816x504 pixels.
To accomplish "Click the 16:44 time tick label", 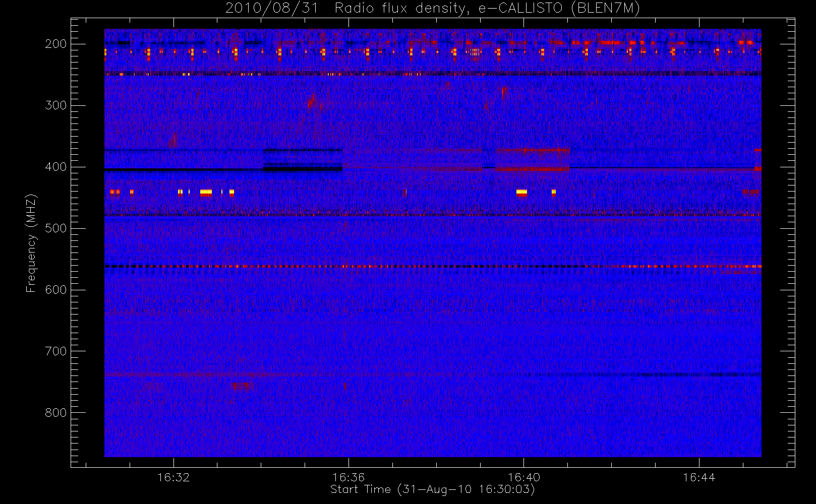I will (x=699, y=477).
